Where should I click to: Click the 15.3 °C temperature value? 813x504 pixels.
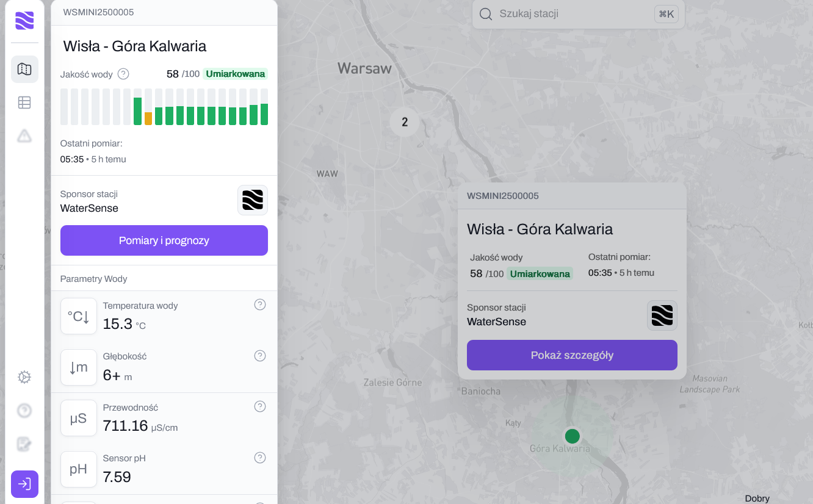point(125,324)
